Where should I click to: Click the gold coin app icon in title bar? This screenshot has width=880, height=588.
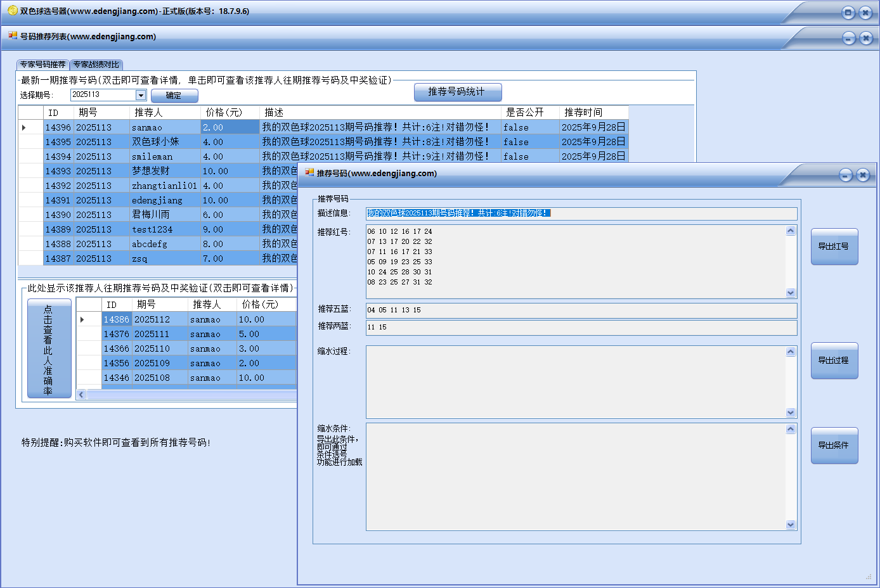(12, 11)
